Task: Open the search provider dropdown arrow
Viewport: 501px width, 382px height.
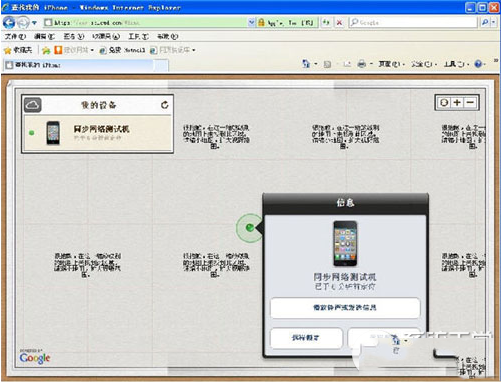Action: point(494,22)
